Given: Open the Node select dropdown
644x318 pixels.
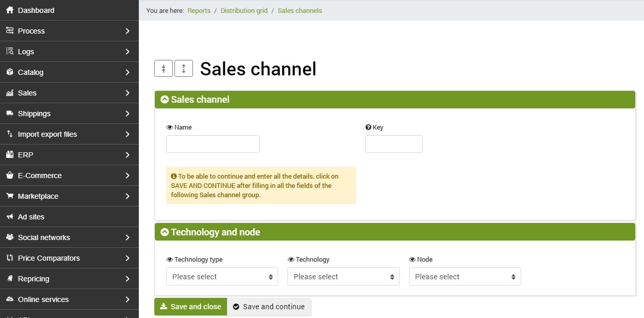Looking at the screenshot, I should tap(465, 277).
